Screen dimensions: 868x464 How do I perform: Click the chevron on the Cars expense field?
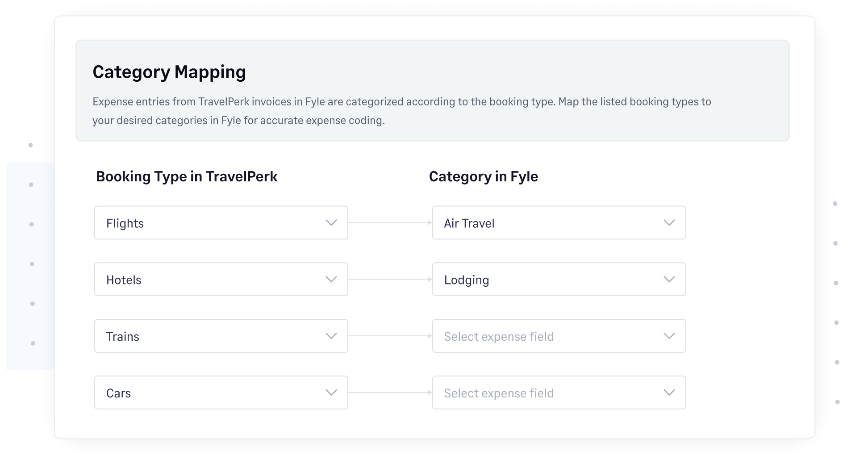(x=669, y=393)
